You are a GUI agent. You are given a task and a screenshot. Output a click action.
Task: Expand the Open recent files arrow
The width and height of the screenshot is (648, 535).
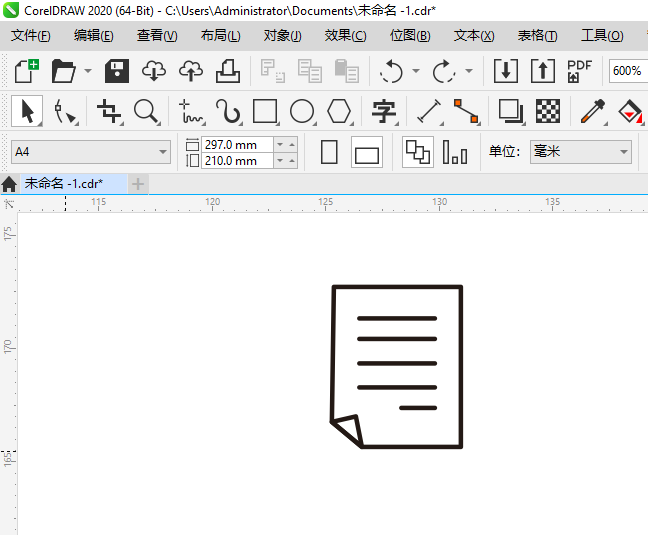[x=88, y=71]
